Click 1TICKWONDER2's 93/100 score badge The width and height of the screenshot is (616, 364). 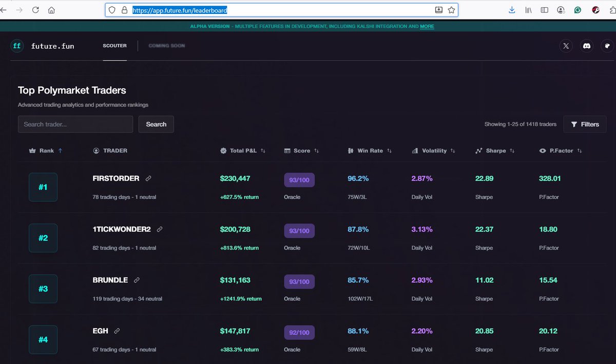point(299,231)
